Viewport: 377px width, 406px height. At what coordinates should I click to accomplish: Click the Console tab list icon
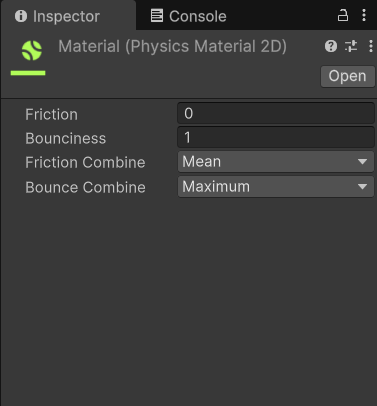point(157,16)
